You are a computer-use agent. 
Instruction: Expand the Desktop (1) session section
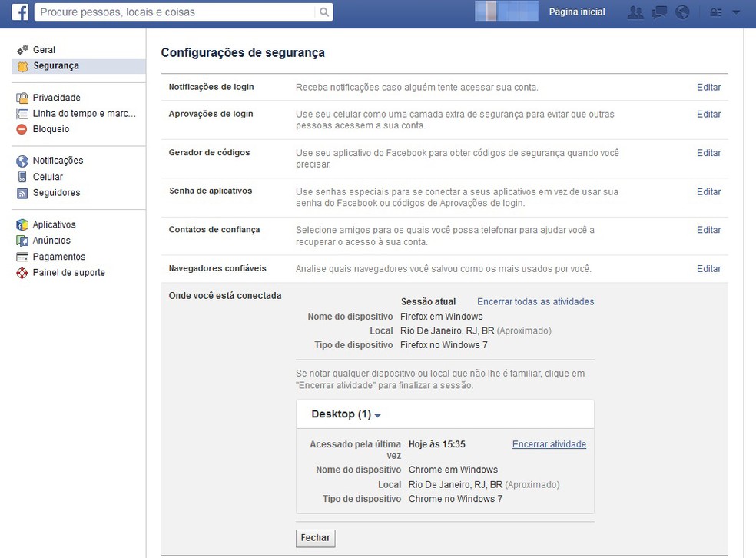343,414
